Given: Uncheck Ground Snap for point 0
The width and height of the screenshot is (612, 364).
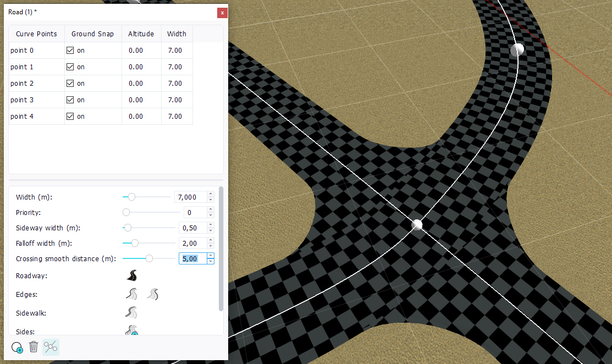Looking at the screenshot, I should tap(70, 51).
